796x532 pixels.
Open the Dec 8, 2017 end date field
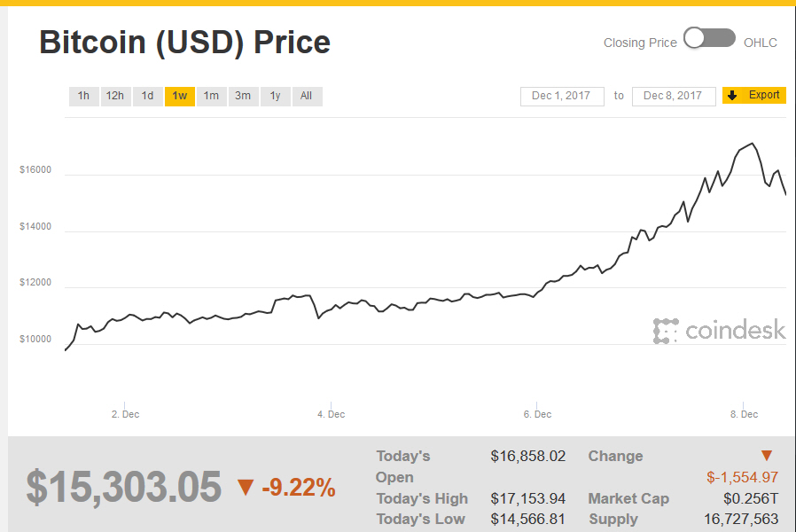click(673, 96)
